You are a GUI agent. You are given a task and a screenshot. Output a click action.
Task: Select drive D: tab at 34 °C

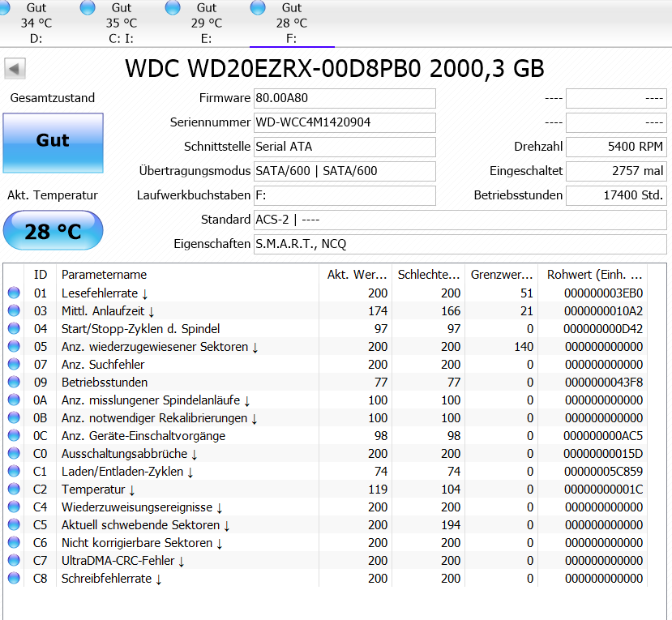pyautogui.click(x=36, y=24)
